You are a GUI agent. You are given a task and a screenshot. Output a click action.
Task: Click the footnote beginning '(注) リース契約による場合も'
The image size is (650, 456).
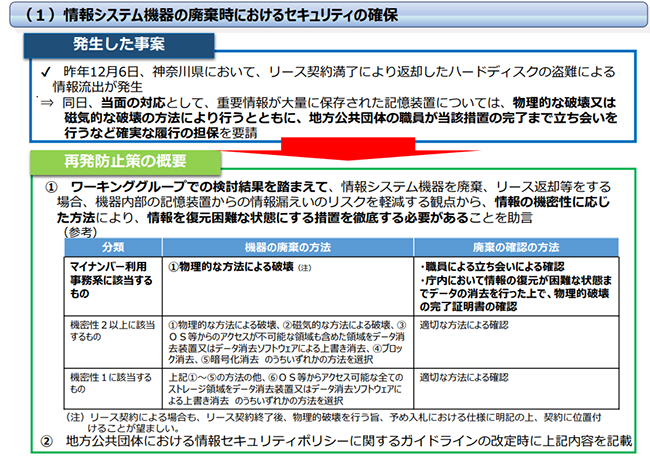point(334,422)
